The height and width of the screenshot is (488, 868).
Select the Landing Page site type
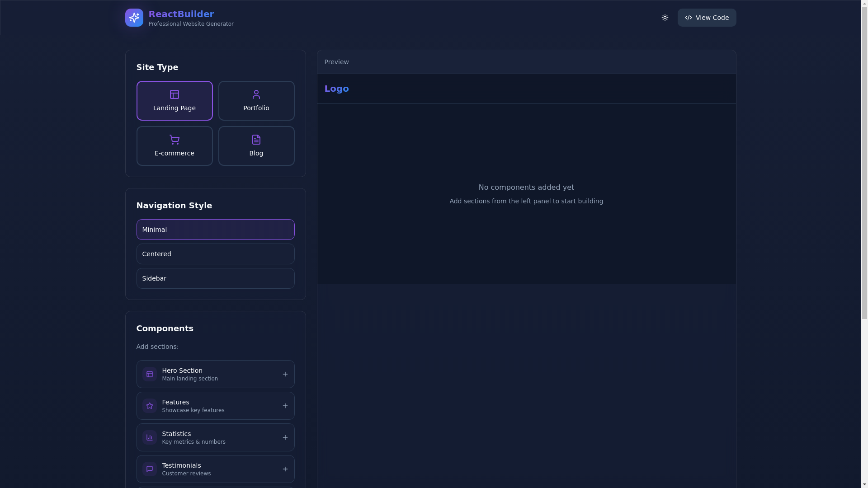pos(174,101)
